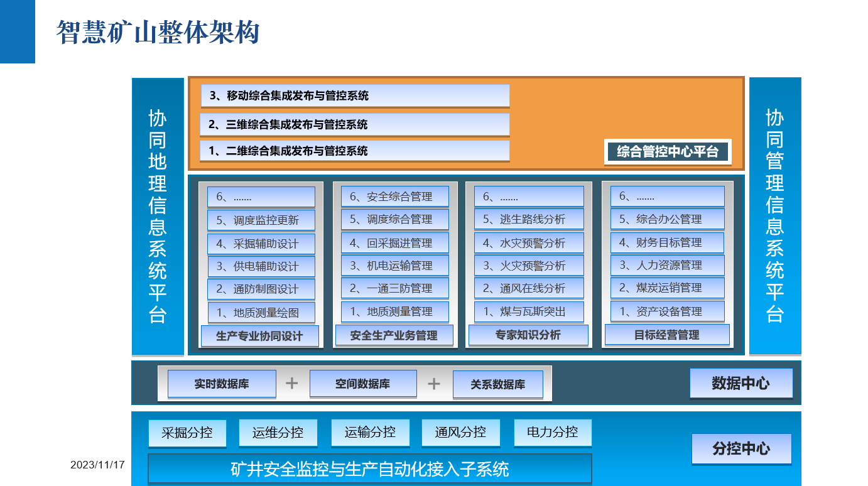Click the 目标经营管理 column header
The image size is (868, 486).
pos(667,335)
